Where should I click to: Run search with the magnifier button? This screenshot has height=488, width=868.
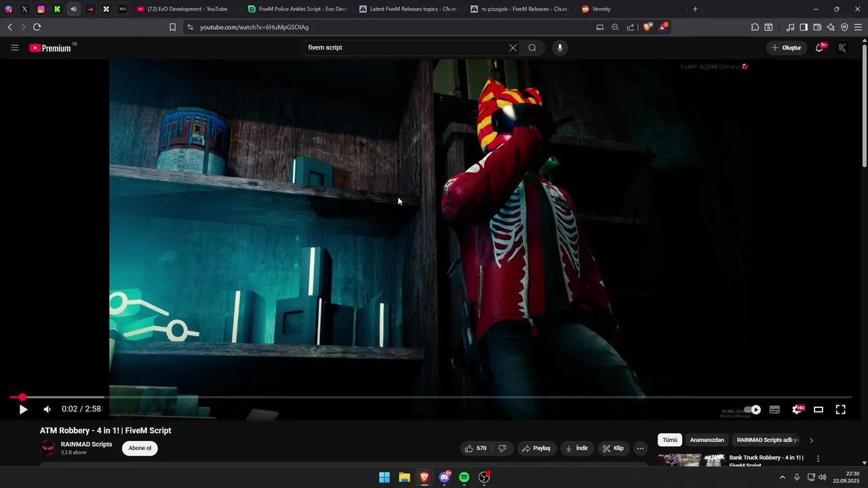(532, 47)
